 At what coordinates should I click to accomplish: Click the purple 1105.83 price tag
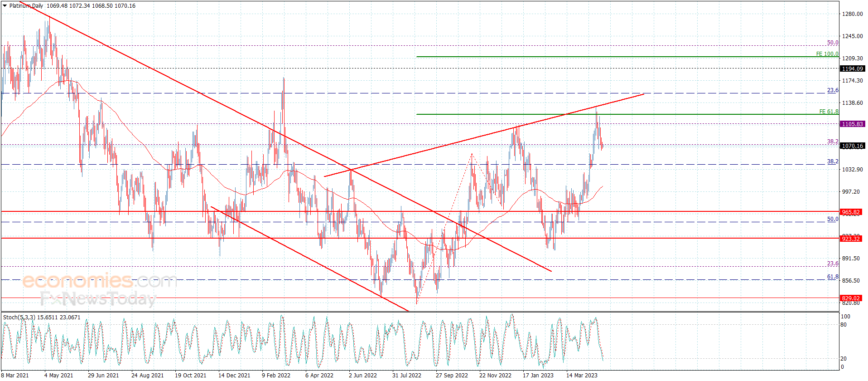pyautogui.click(x=852, y=124)
